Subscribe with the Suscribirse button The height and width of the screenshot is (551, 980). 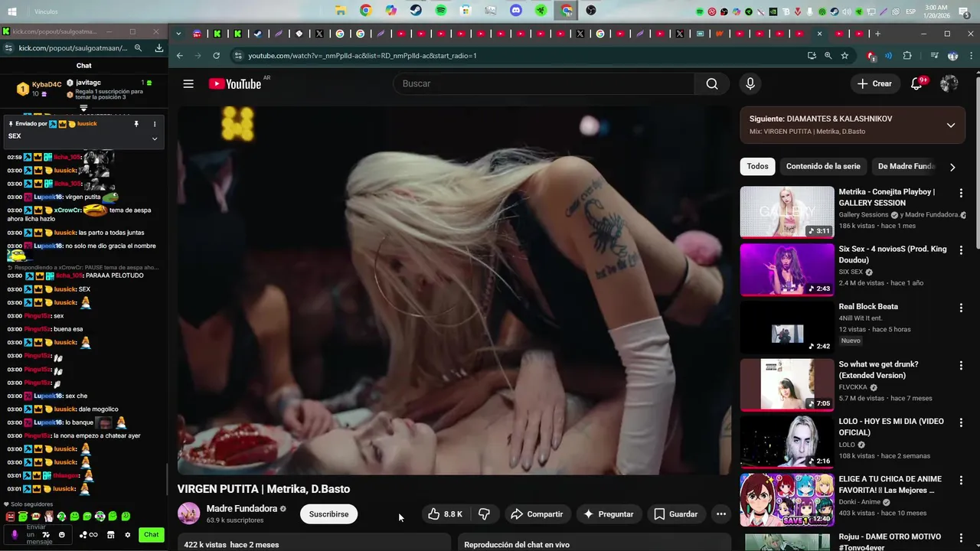pos(328,514)
